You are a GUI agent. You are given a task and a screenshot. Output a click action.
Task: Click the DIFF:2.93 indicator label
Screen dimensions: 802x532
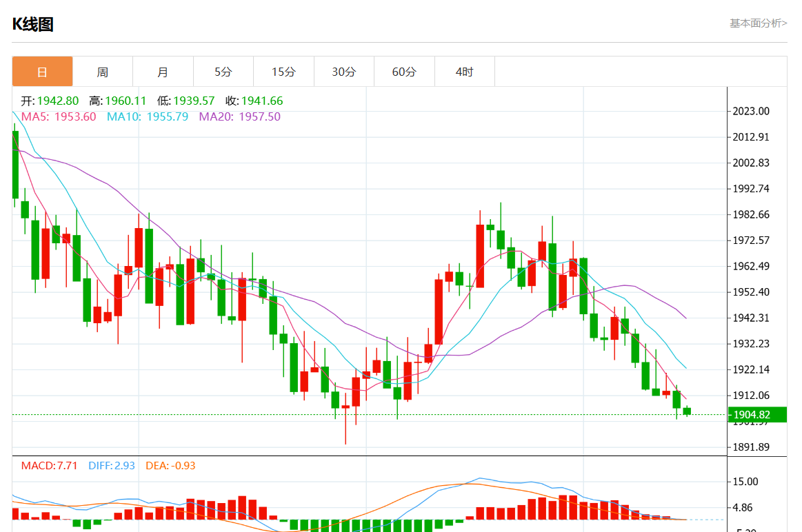[112, 466]
